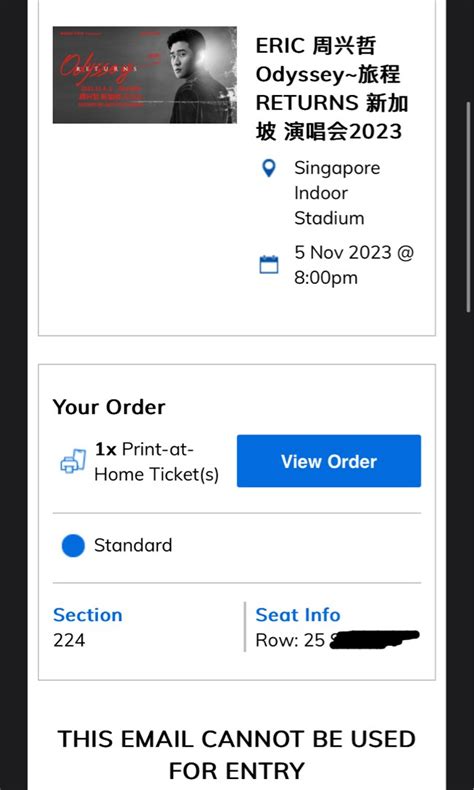Click the Row: 25 seat text
Image resolution: width=474 pixels, height=790 pixels.
290,640
